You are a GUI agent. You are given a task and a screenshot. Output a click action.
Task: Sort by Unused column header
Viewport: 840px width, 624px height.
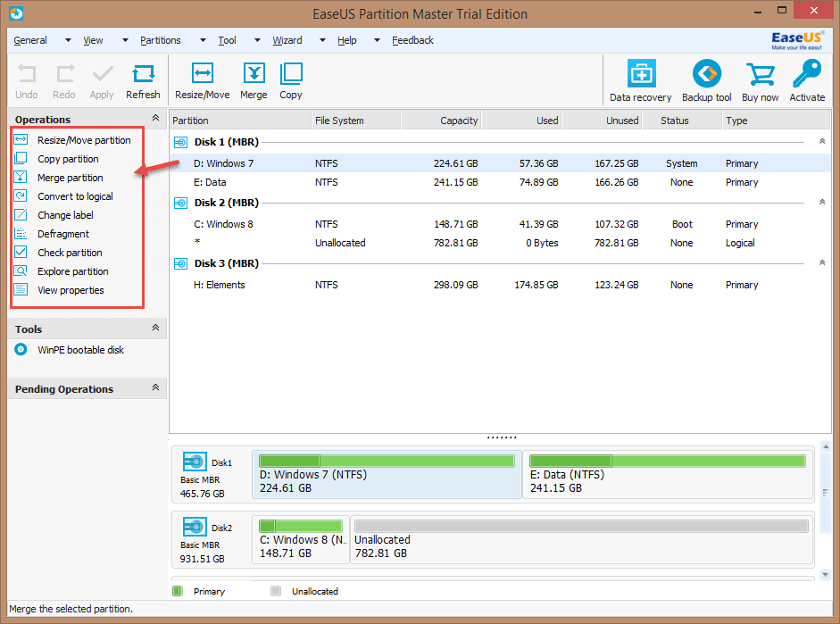click(x=603, y=121)
